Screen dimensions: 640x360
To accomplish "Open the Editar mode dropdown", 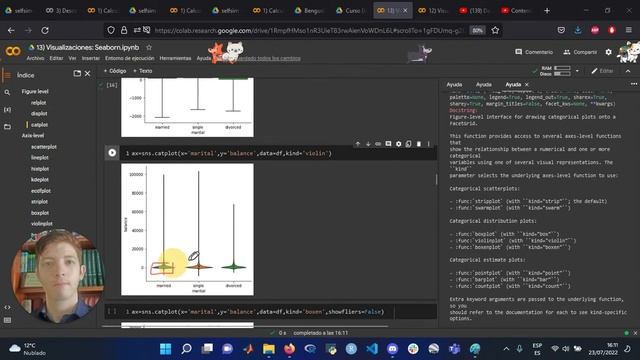I will point(602,71).
